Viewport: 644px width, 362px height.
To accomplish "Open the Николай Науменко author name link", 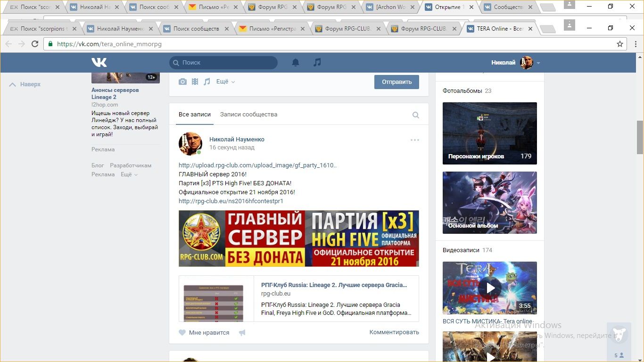I will [237, 140].
